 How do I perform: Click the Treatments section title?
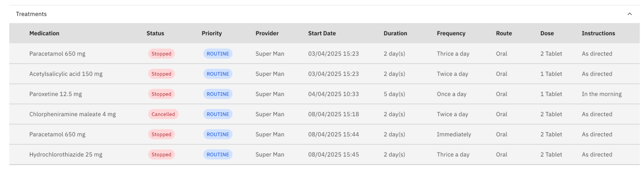(x=31, y=14)
